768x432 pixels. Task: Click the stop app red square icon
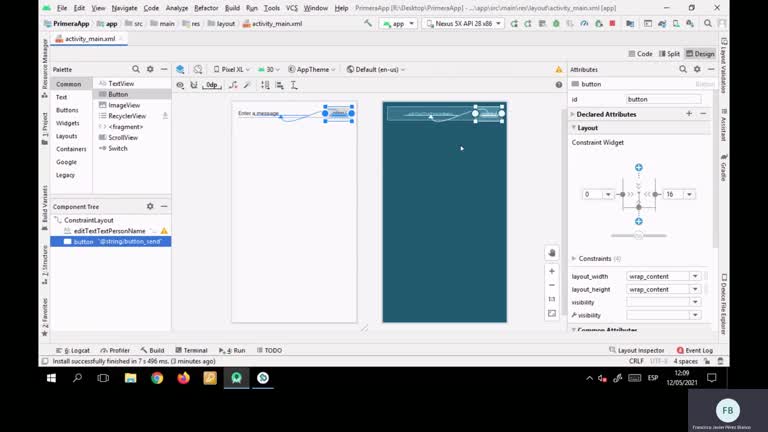[x=610, y=22]
